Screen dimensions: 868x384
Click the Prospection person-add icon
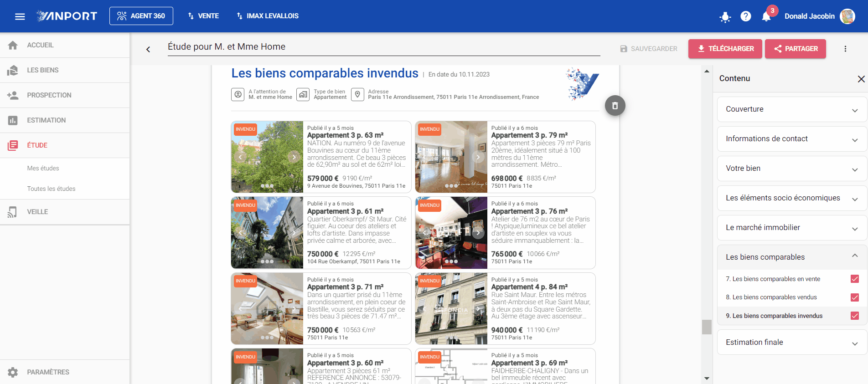[13, 95]
